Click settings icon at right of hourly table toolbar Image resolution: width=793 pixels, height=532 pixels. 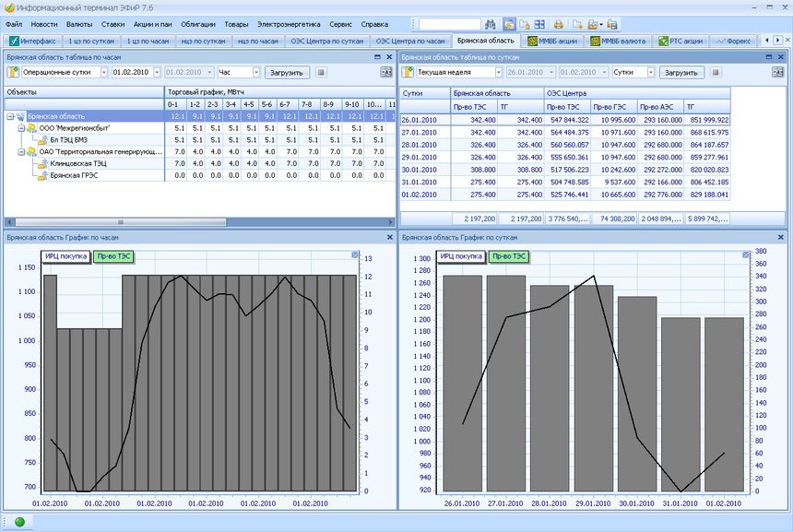coord(386,72)
